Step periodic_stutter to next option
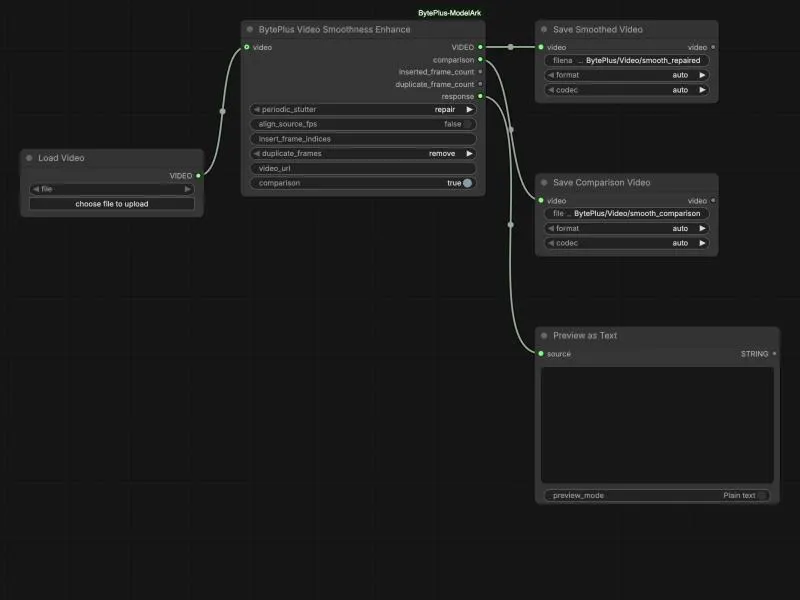Viewport: 800px width, 600px height. pos(469,110)
